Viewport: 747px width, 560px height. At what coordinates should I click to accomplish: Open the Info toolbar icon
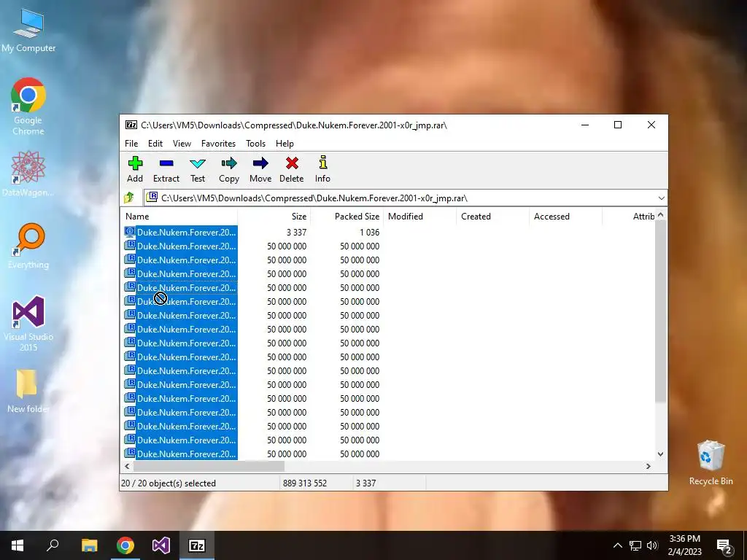click(323, 163)
